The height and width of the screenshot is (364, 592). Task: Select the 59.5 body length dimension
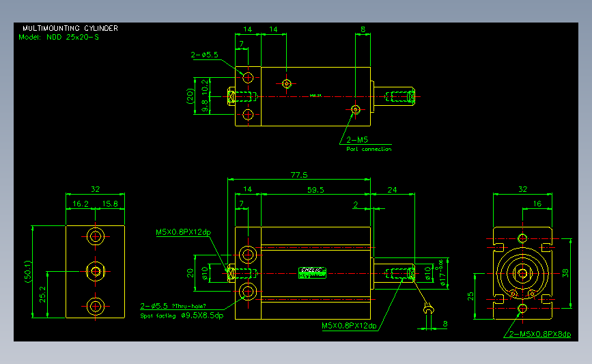click(315, 190)
